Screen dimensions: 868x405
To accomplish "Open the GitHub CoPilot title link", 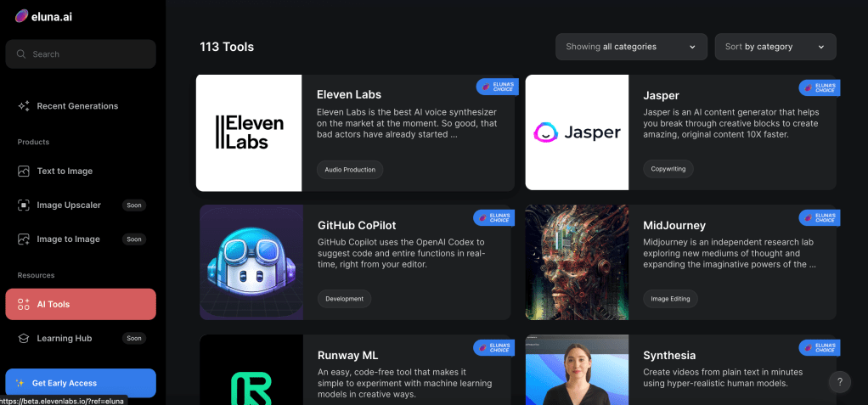I will 357,226.
